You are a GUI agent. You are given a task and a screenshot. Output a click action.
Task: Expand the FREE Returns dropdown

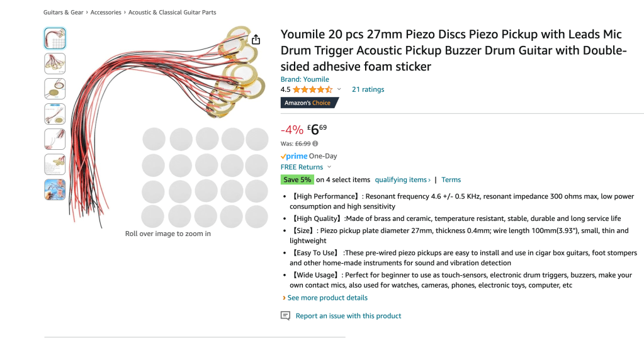click(x=329, y=167)
